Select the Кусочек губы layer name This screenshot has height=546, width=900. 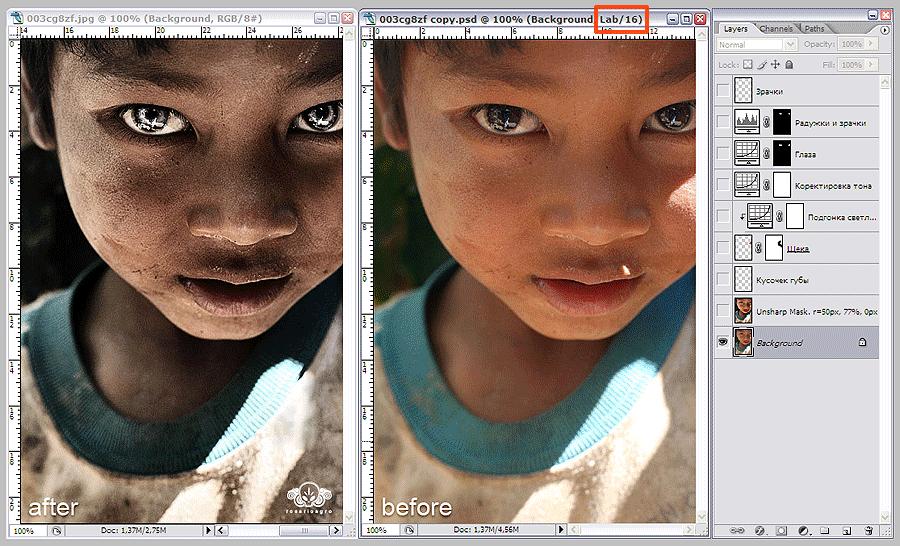click(782, 280)
